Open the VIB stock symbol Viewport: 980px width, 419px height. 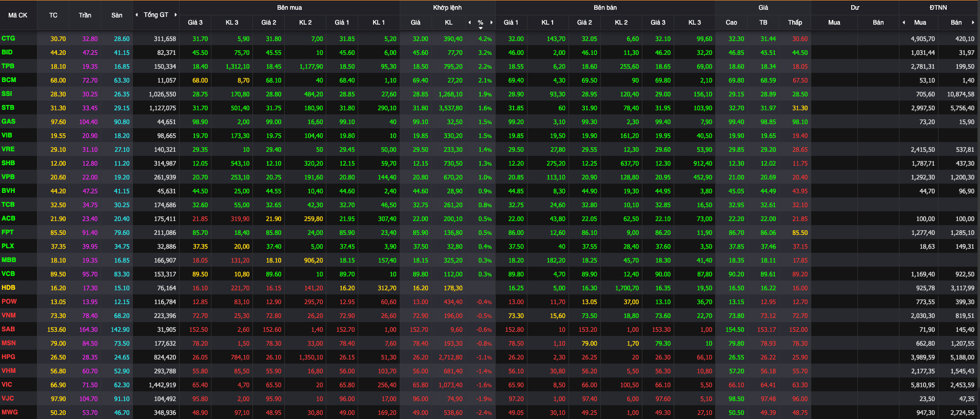pos(7,135)
